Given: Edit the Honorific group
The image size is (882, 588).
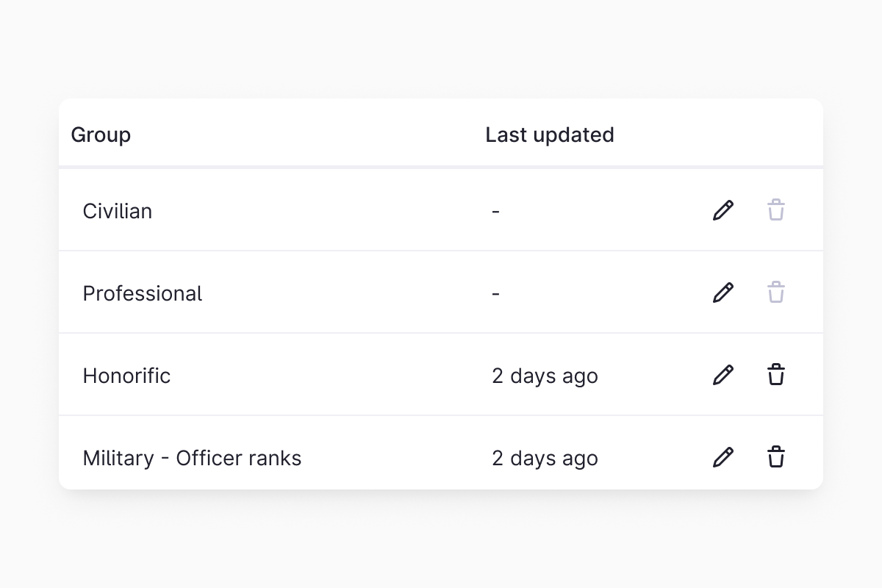Looking at the screenshot, I should coord(723,375).
